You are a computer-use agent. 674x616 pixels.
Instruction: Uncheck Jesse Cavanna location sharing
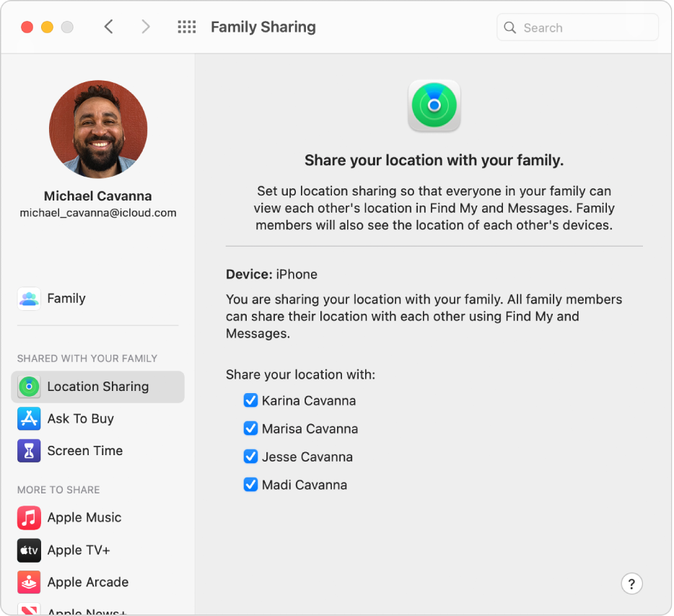pyautogui.click(x=250, y=457)
